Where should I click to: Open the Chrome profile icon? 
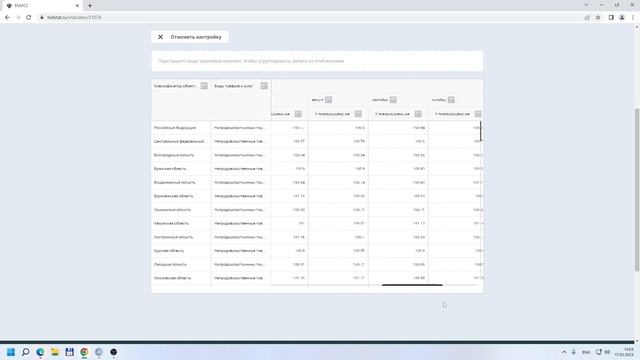(622, 18)
